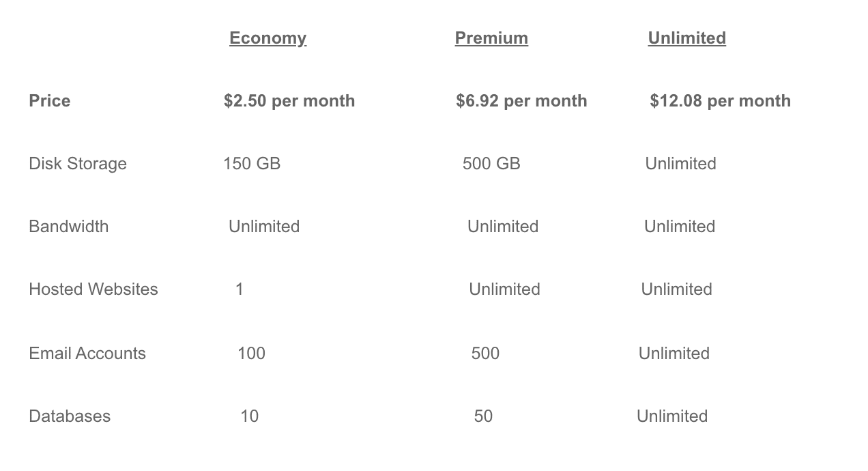The width and height of the screenshot is (868, 471).
Task: Click the Email Accounts row label
Action: (87, 354)
